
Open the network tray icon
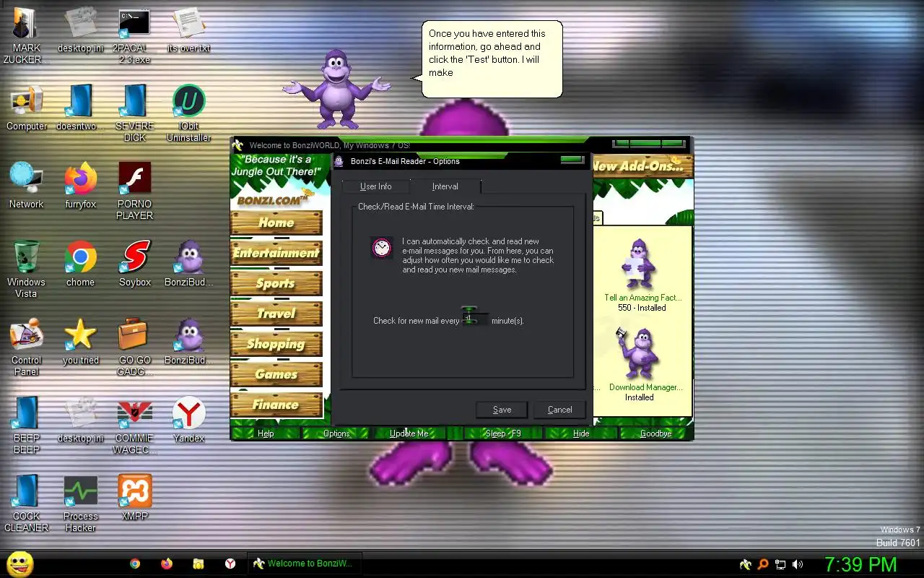(x=780, y=564)
